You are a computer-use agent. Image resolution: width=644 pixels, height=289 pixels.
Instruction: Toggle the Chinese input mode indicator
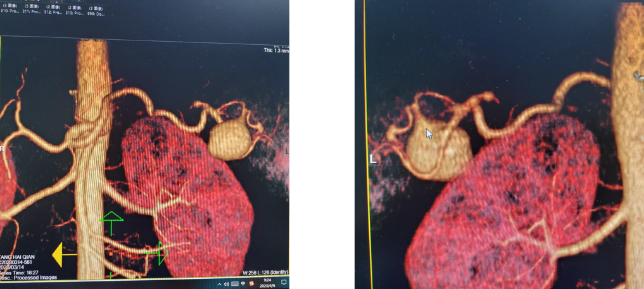(x=243, y=284)
